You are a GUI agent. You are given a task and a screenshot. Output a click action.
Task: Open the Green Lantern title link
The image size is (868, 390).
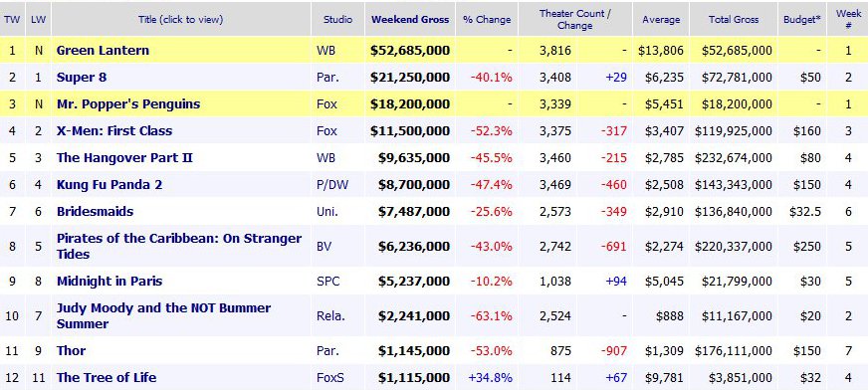pos(103,51)
